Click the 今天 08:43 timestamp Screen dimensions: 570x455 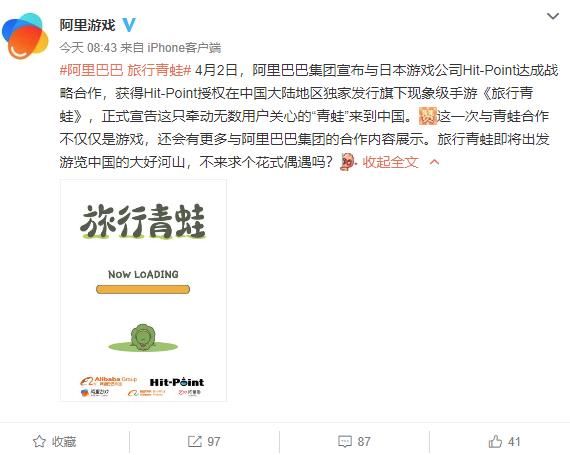point(88,48)
